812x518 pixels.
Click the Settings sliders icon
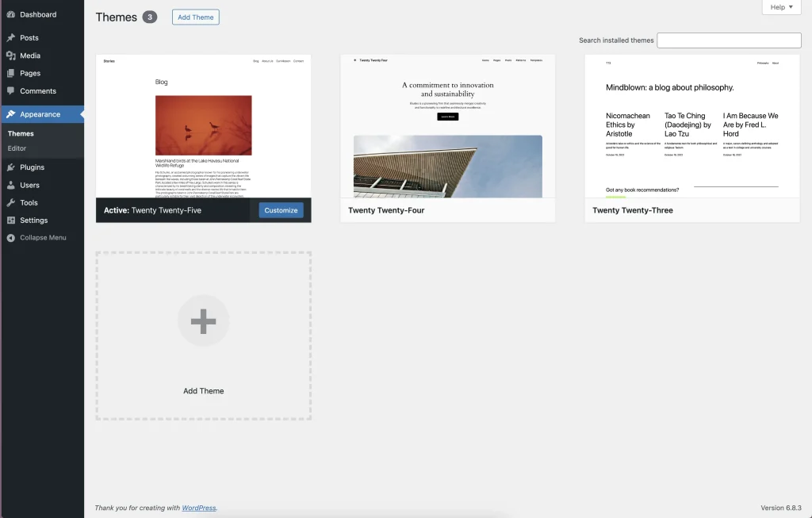pos(11,221)
